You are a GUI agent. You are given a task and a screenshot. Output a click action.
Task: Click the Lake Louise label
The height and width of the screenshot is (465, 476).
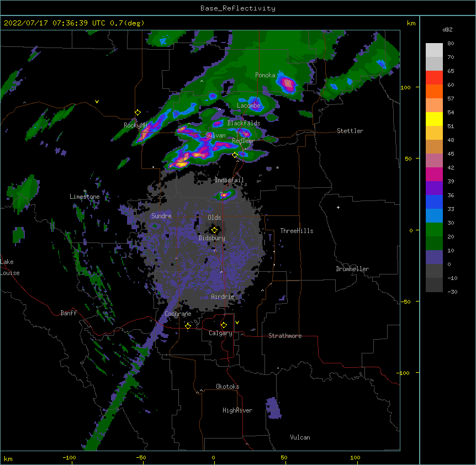(10, 267)
